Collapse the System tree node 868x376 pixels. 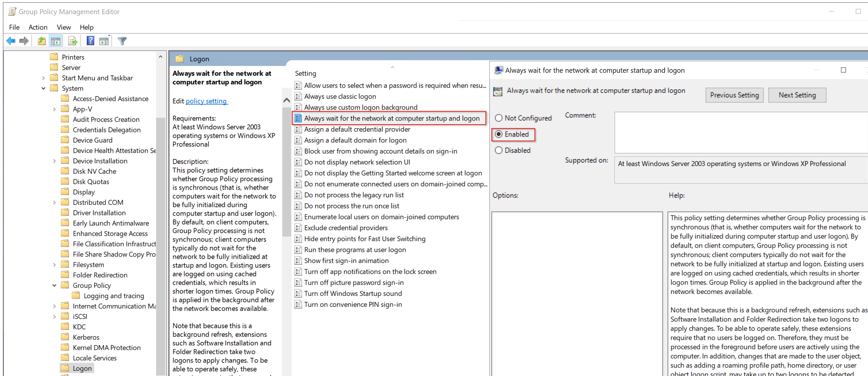43,88
